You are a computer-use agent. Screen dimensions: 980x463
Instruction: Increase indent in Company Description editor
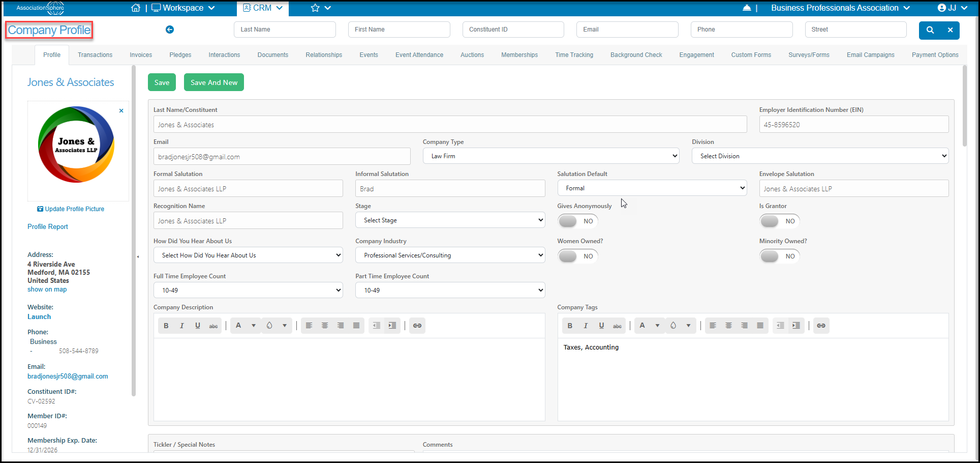[392, 326]
